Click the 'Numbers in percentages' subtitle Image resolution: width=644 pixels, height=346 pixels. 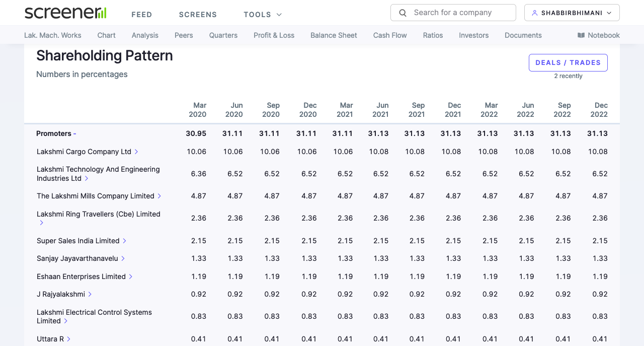tap(82, 74)
